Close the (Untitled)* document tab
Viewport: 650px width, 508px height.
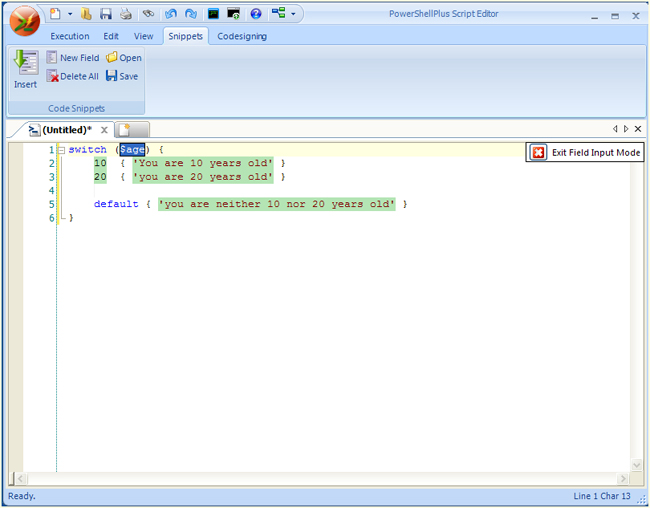104,130
